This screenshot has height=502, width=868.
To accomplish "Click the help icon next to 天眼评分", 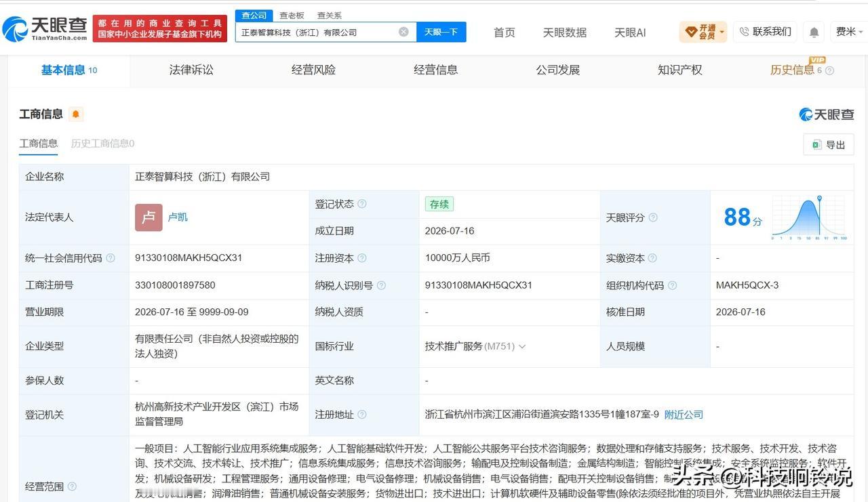I will 653,217.
